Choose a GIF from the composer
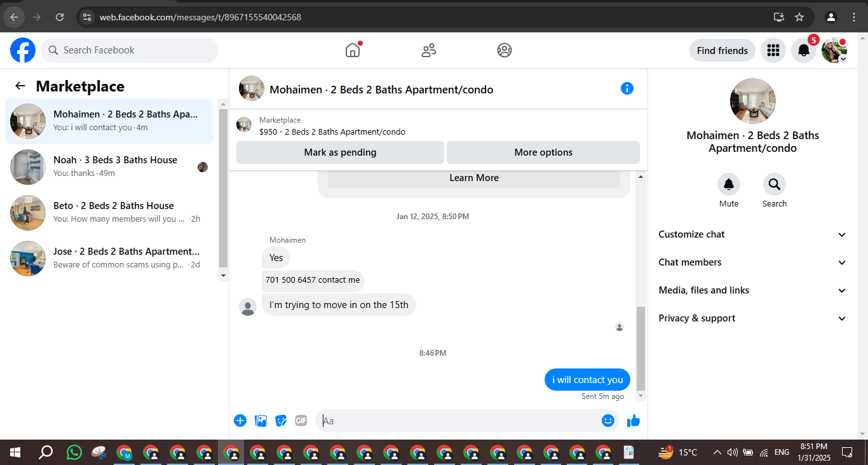 click(301, 421)
